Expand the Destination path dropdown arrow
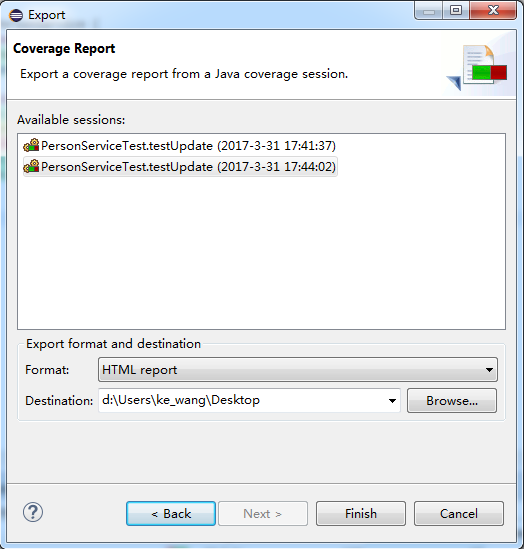 click(392, 401)
